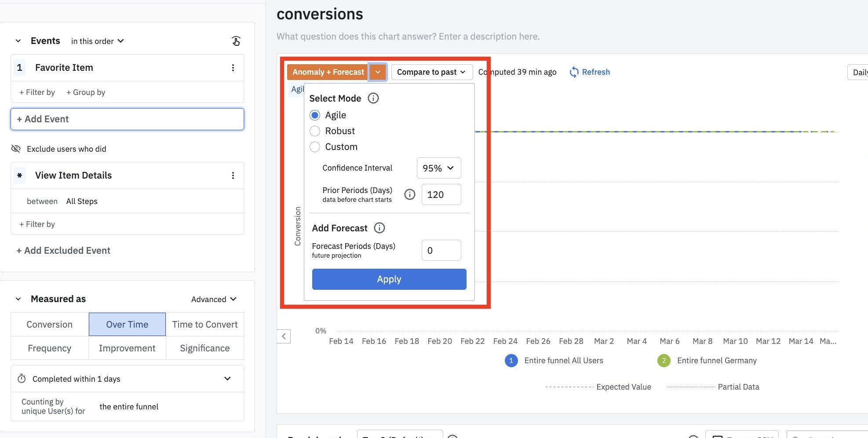Click the Add Forecast info icon
The image size is (868, 438).
(379, 228)
